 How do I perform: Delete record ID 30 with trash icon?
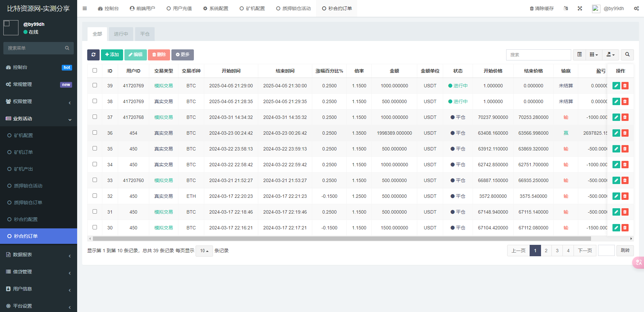(x=625, y=228)
